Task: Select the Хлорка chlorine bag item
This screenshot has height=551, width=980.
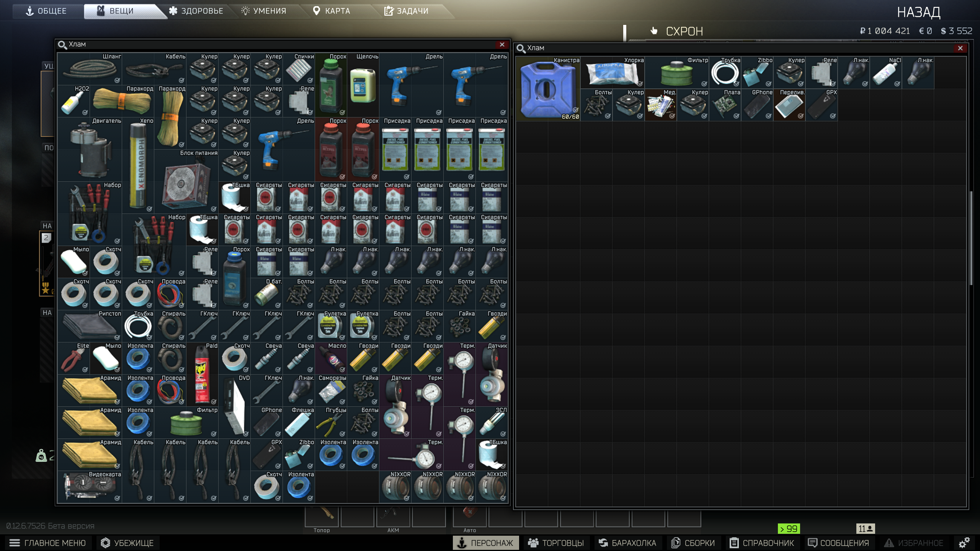Action: click(612, 73)
